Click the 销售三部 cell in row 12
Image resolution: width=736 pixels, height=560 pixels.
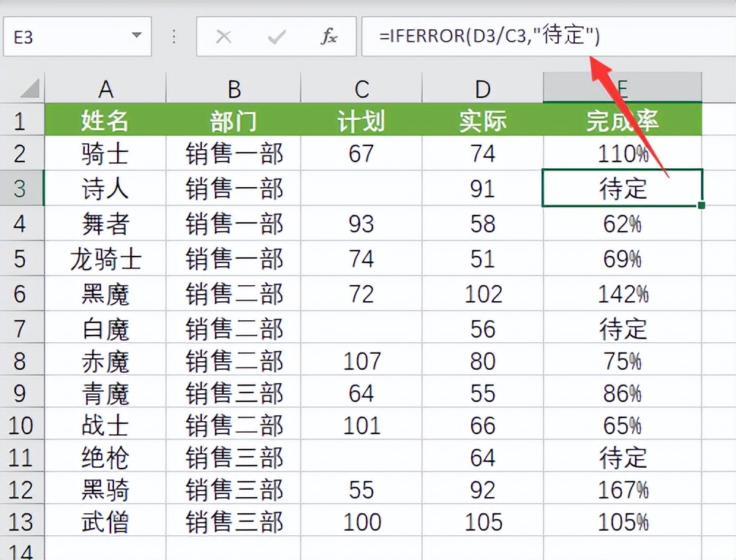tap(233, 488)
